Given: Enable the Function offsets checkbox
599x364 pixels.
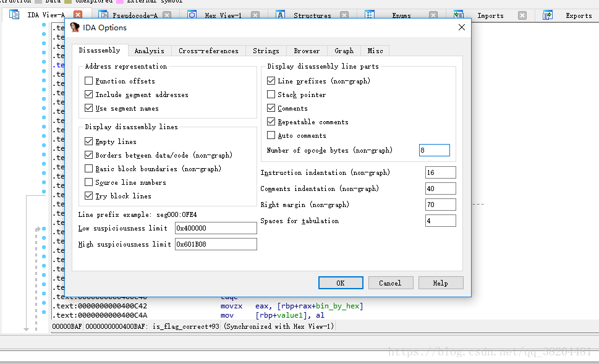Looking at the screenshot, I should (88, 80).
